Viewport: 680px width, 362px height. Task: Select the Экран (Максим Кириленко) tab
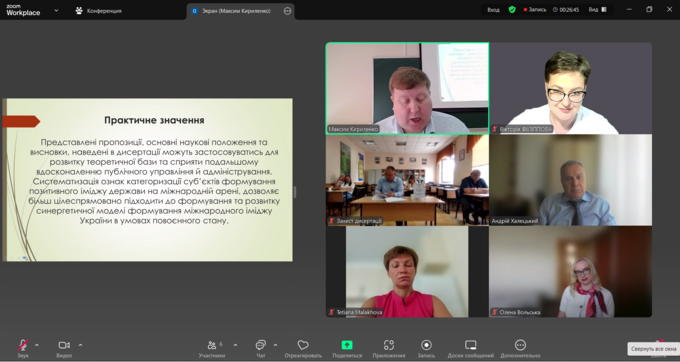click(236, 11)
